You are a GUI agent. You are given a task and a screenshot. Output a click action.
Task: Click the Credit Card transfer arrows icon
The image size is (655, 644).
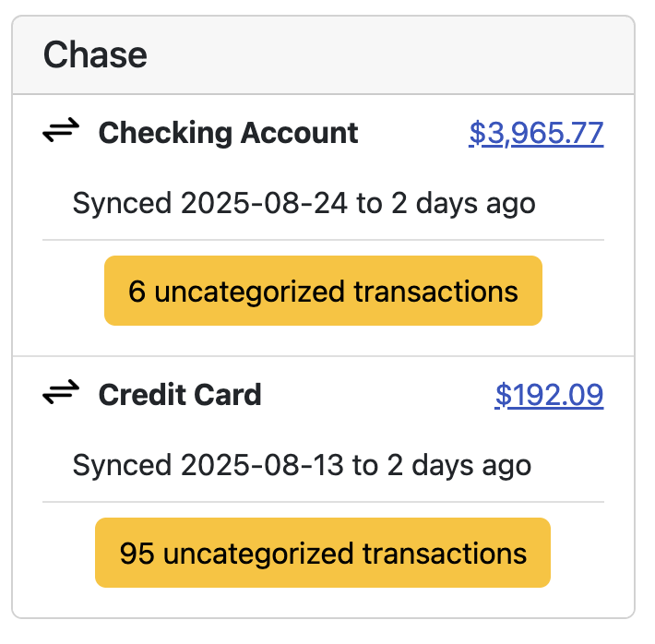coord(62,395)
